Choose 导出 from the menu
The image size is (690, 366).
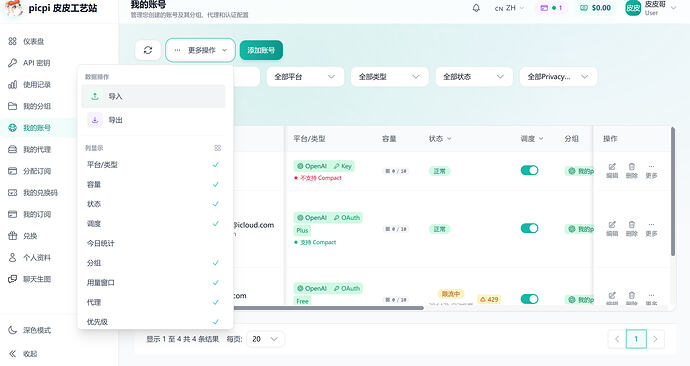[x=153, y=120]
